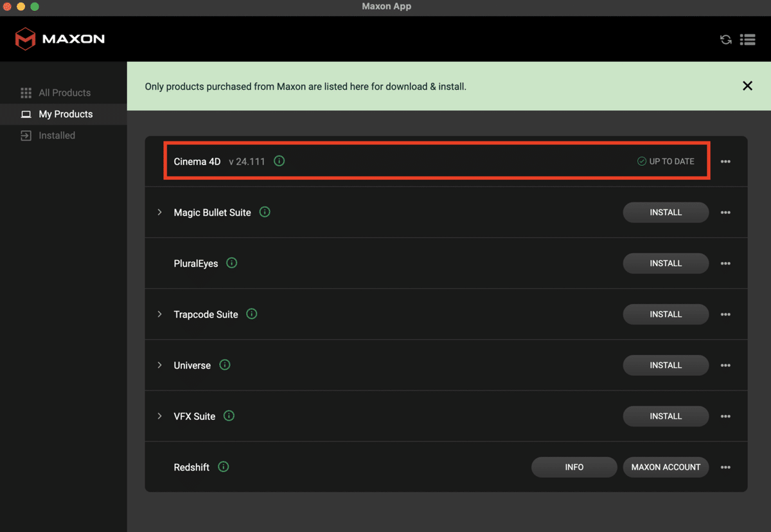Click the Redshift INFO button

click(x=574, y=467)
